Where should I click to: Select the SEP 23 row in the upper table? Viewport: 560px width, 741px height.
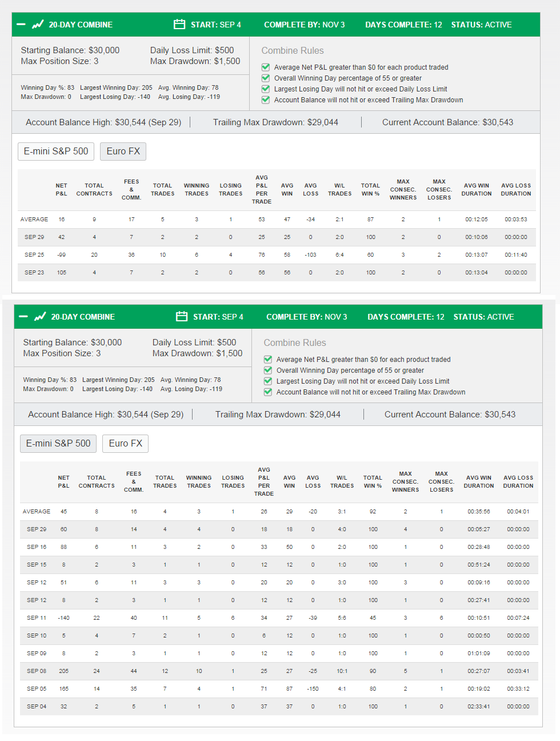(x=277, y=273)
